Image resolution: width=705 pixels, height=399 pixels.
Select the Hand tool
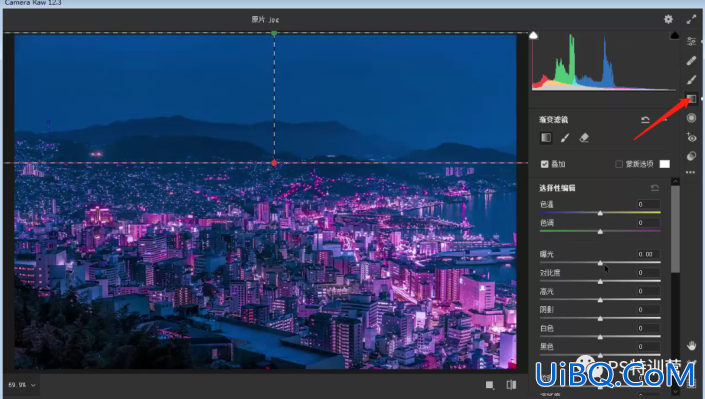click(692, 345)
